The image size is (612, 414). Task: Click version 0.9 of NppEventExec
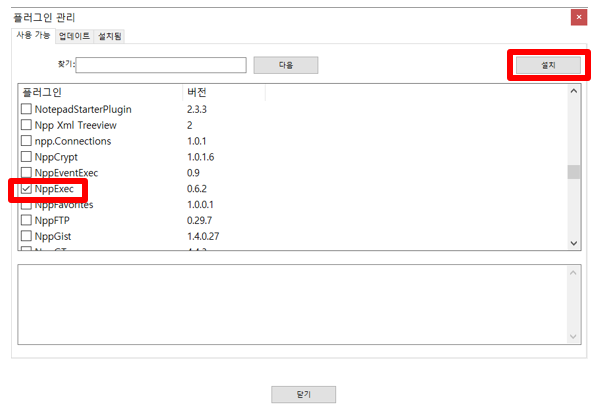tap(193, 173)
